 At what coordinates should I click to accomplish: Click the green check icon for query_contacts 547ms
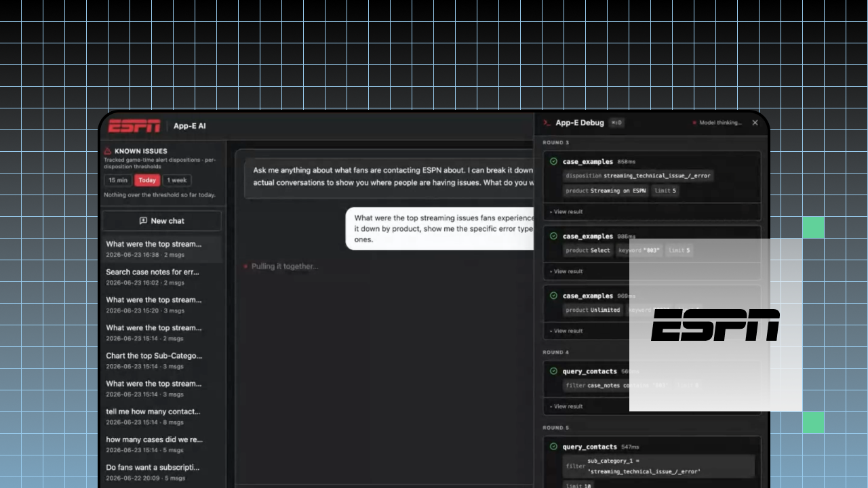pyautogui.click(x=553, y=447)
